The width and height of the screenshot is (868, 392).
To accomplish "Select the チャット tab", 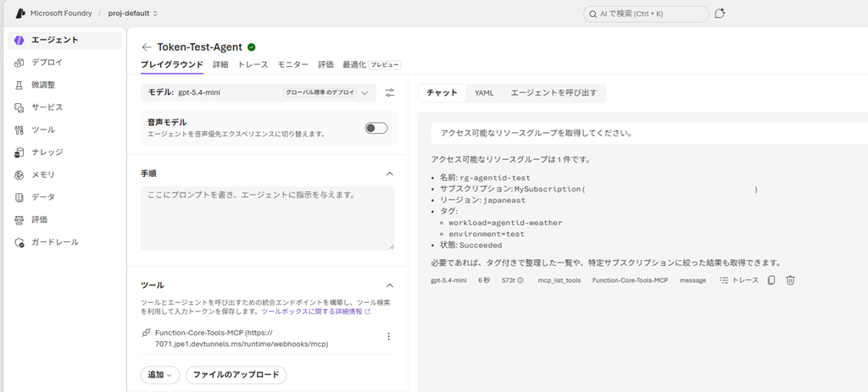I will tap(442, 93).
